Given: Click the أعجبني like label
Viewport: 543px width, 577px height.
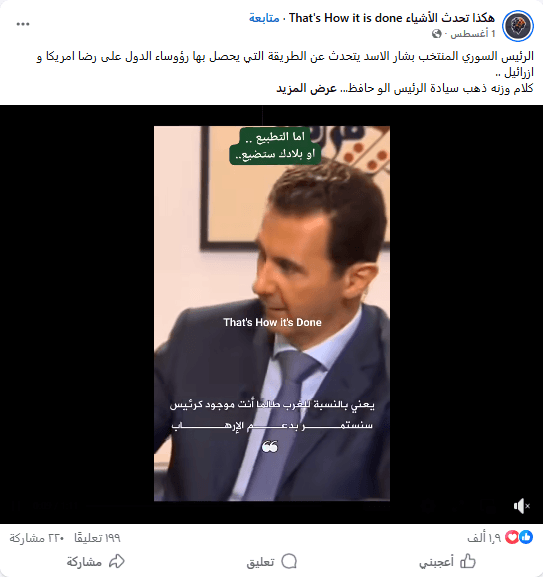Looking at the screenshot, I should pyautogui.click(x=436, y=562).
